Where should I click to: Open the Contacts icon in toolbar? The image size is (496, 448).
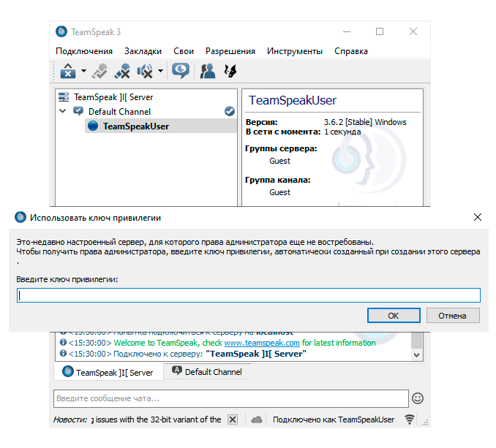tap(208, 71)
